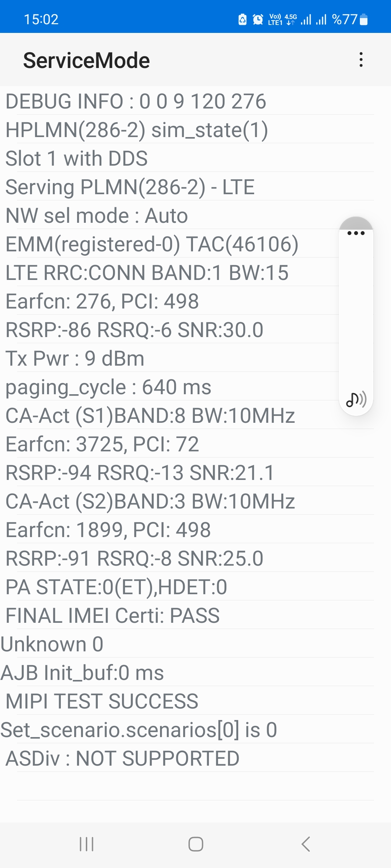Tap the status bar clock

[x=41, y=20]
